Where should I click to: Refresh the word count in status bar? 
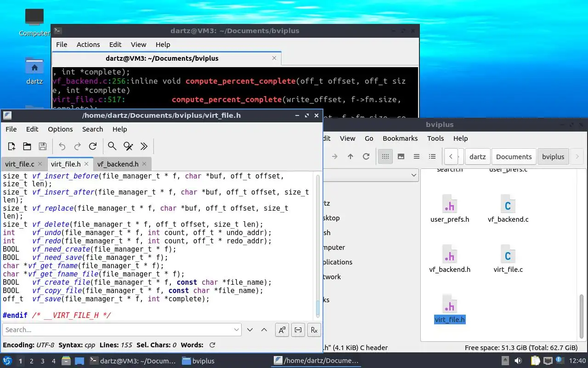(x=212, y=345)
